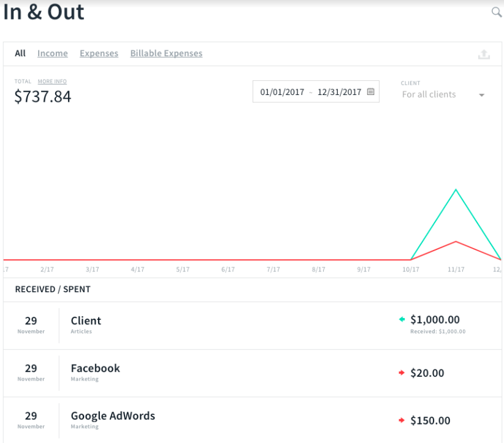Click the green arrow beside $1,000.00
Image resolution: width=504 pixels, height=443 pixels.
pos(402,319)
